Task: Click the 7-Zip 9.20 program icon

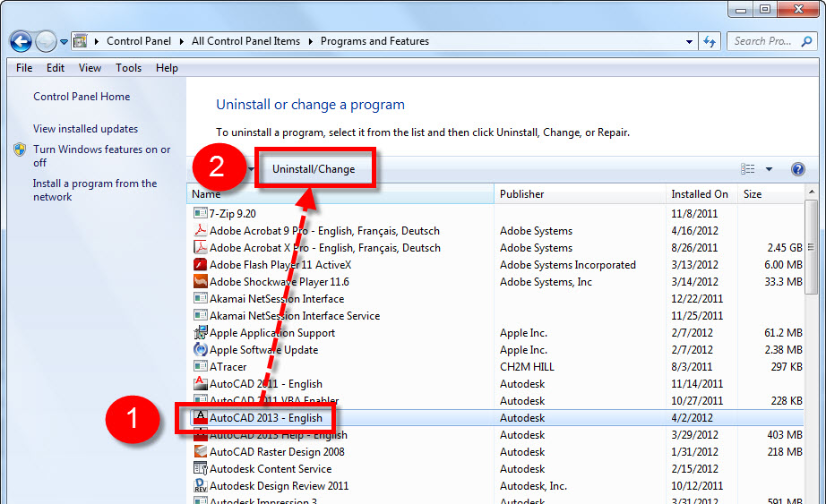Action: click(201, 214)
